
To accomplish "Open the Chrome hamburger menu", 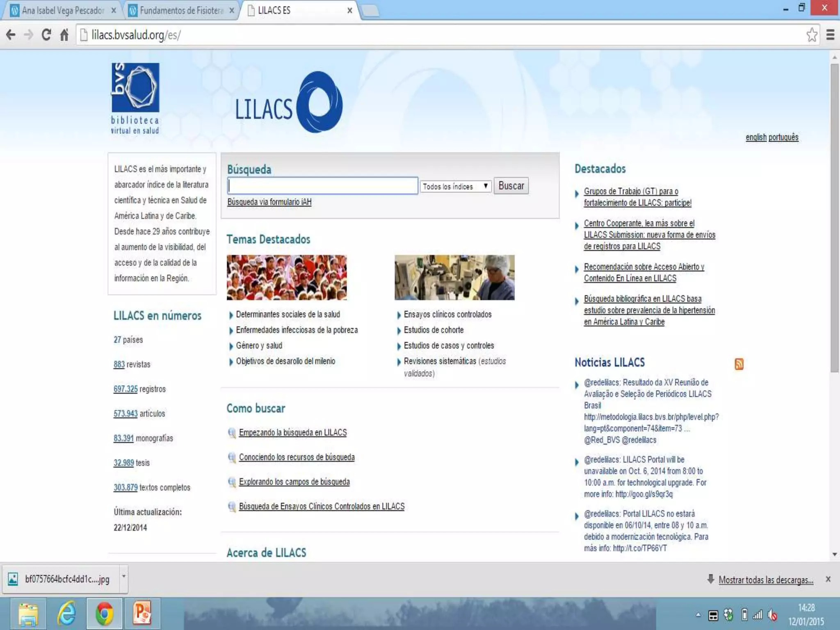I will coord(830,35).
